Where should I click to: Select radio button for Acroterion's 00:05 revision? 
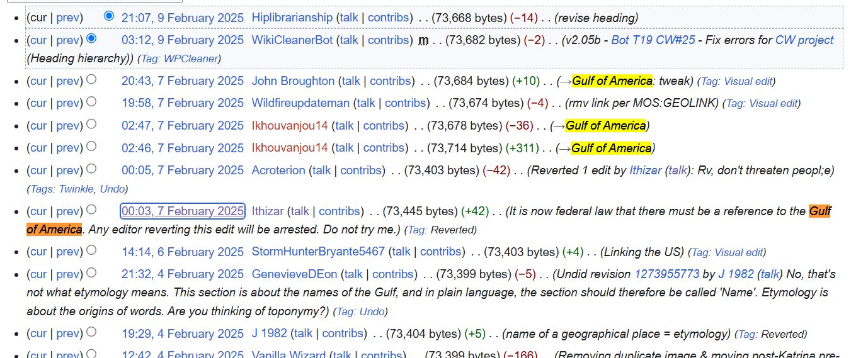92,169
